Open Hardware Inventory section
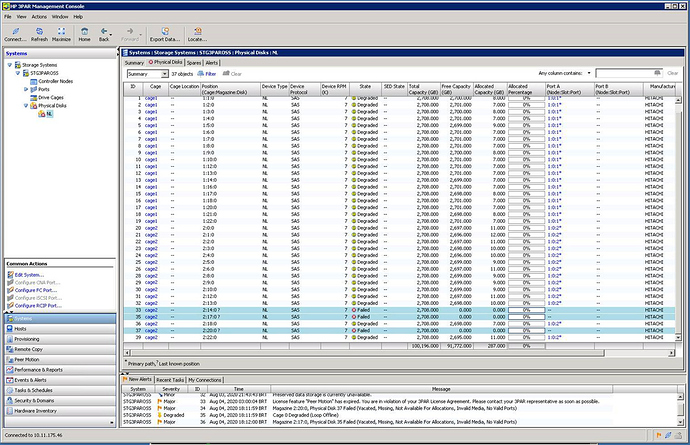Screen dimensions: 690x445 click(x=60, y=411)
